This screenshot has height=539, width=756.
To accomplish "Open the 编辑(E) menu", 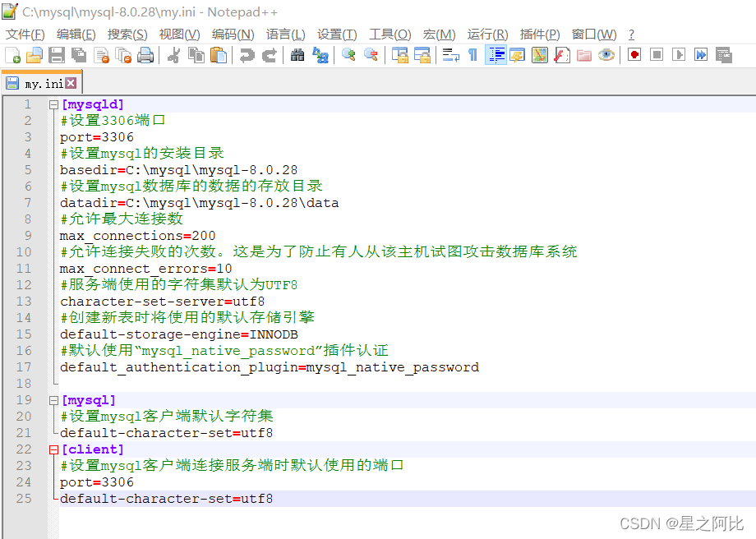I will [76, 35].
